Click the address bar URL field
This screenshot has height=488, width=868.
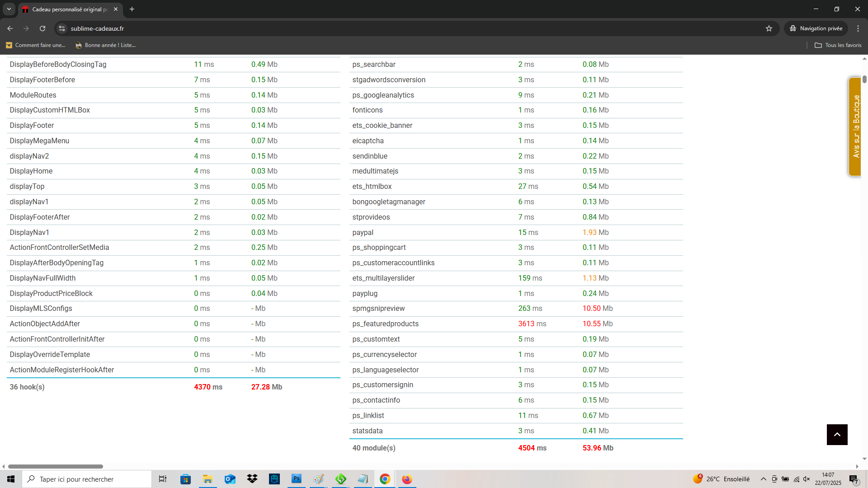[407, 28]
